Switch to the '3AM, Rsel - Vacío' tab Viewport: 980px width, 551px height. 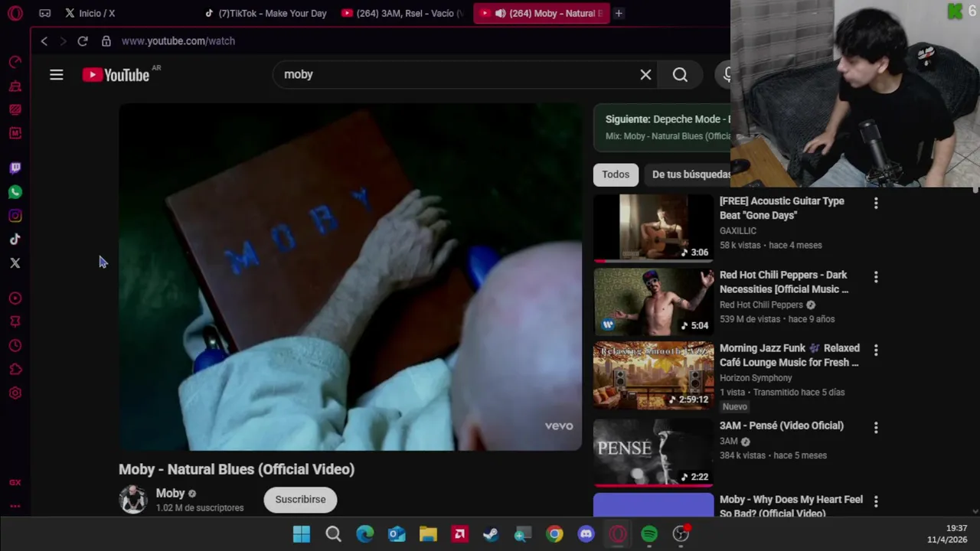403,13
